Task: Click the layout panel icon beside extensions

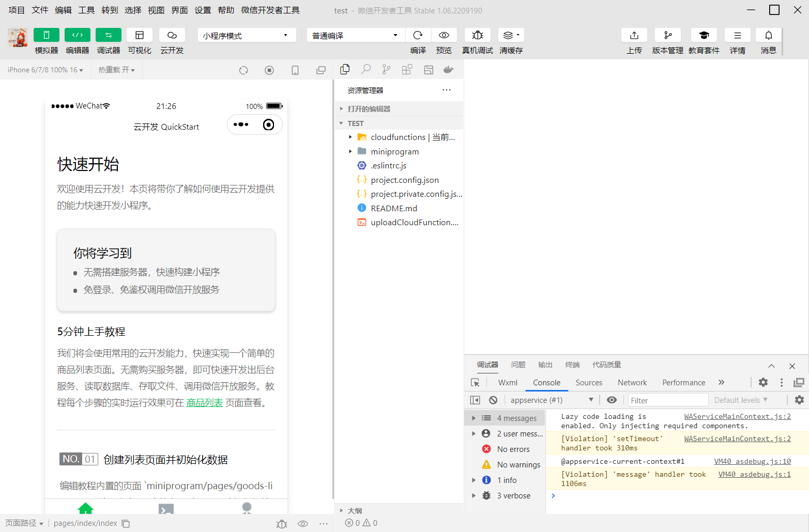Action: tap(429, 70)
